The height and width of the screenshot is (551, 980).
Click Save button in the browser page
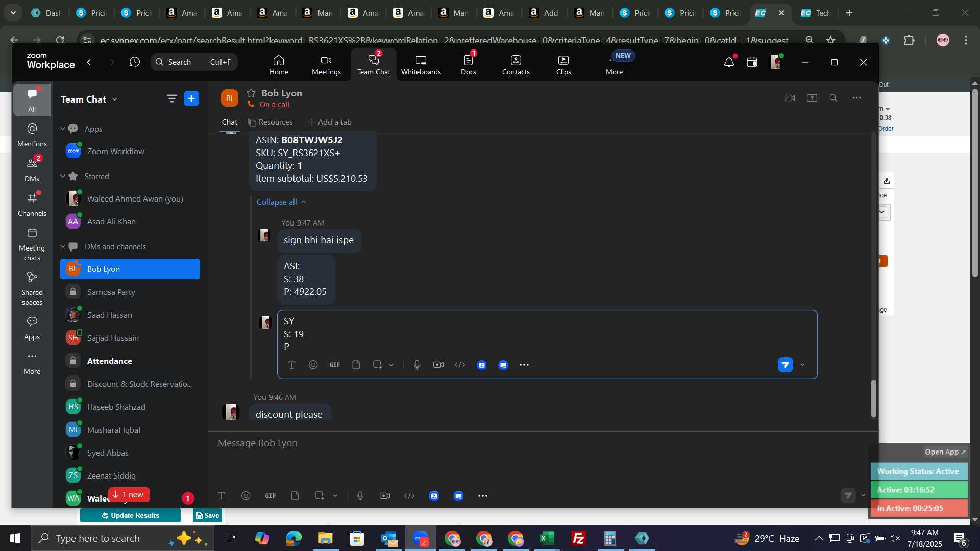pos(207,515)
